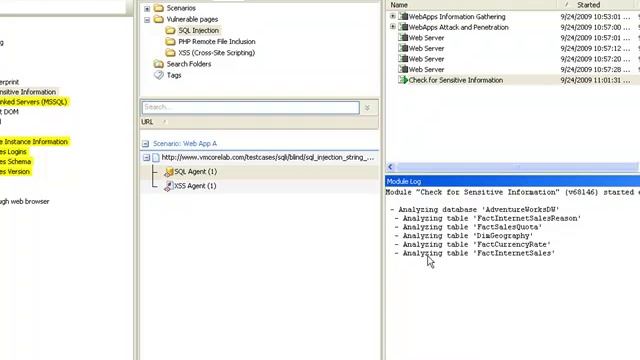Click the SQL Agent (1) icon
This screenshot has width=640, height=360.
coord(169,172)
